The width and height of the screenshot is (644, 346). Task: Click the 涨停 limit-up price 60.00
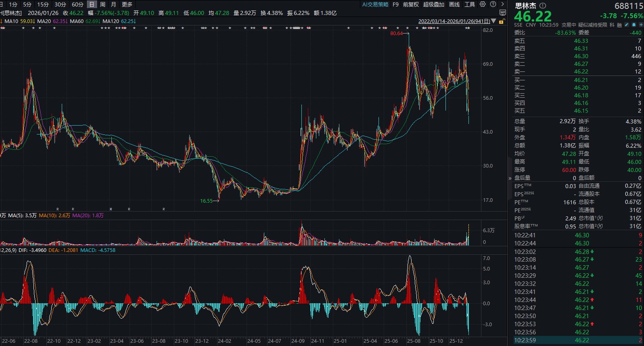click(569, 170)
